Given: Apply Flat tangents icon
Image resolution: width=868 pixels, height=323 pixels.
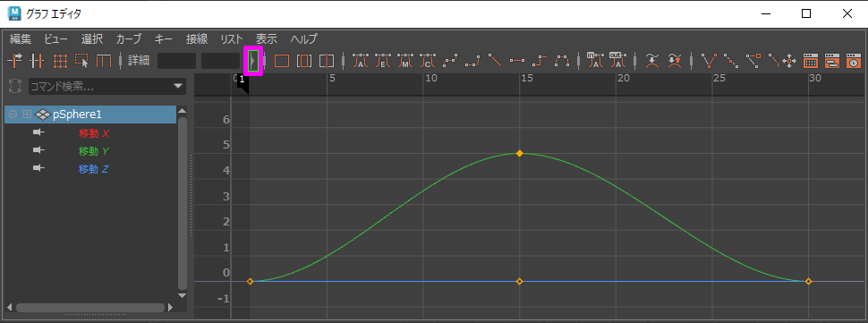Looking at the screenshot, I should tap(516, 60).
